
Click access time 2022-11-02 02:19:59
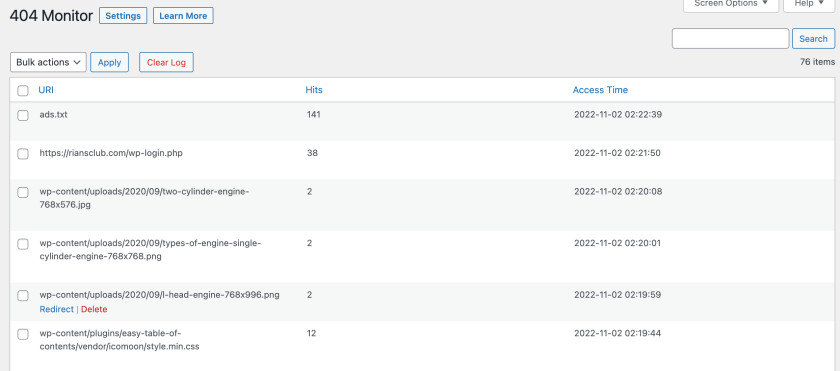[618, 294]
